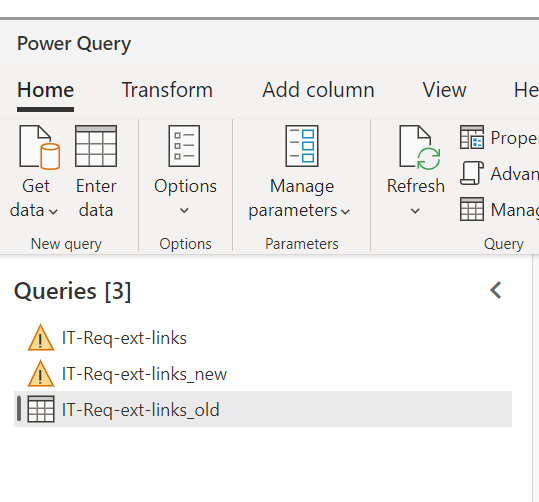Screen dimensions: 539x502
Task: Click the Queries [3] heading
Action: click(x=73, y=291)
